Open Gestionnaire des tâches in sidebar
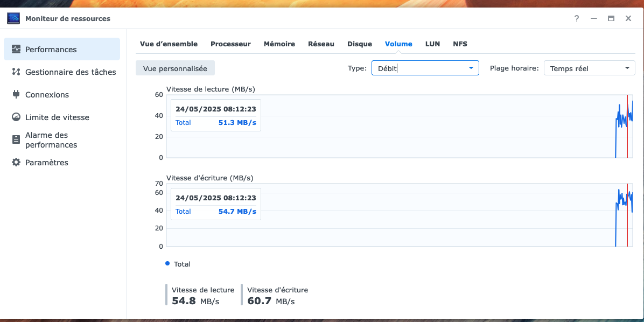Screen dimensions: 644x322 62,72
